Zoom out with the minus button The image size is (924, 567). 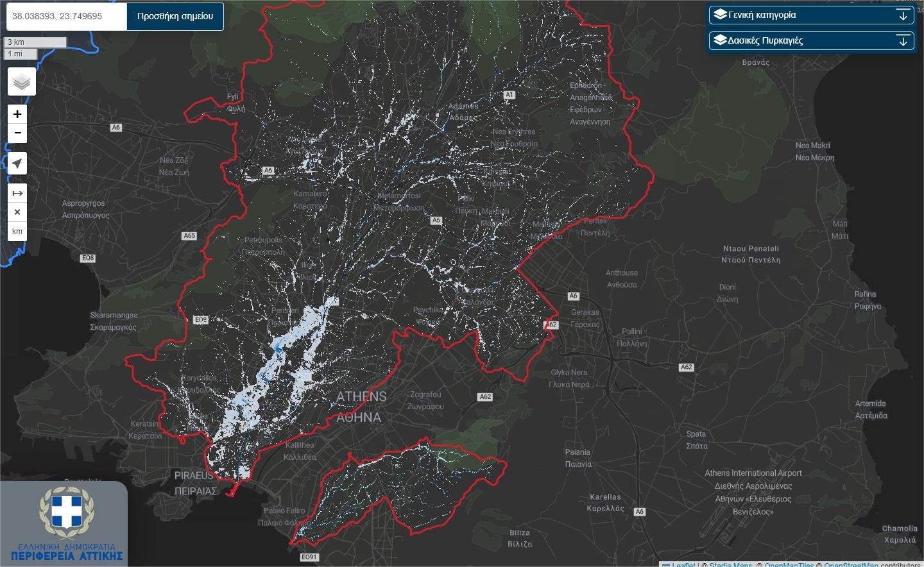point(17,133)
